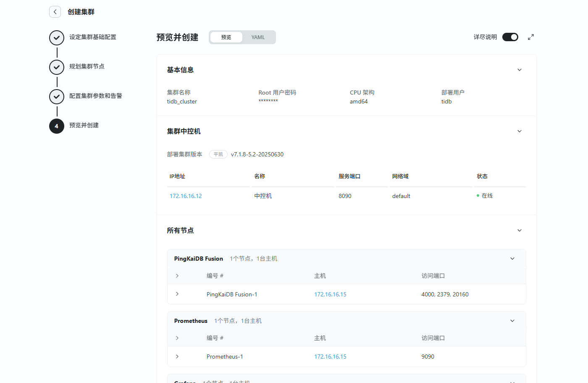Click the 设定集群基础配置 step checkmark icon
This screenshot has width=588, height=383.
[x=57, y=38]
